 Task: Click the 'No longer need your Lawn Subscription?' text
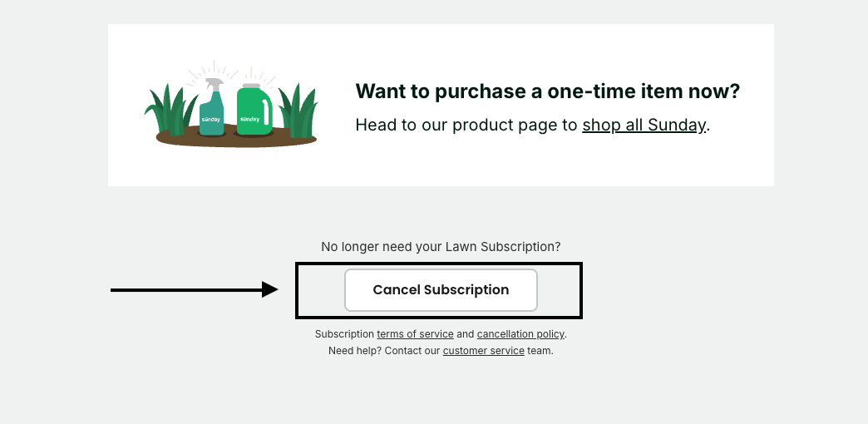[x=441, y=247]
